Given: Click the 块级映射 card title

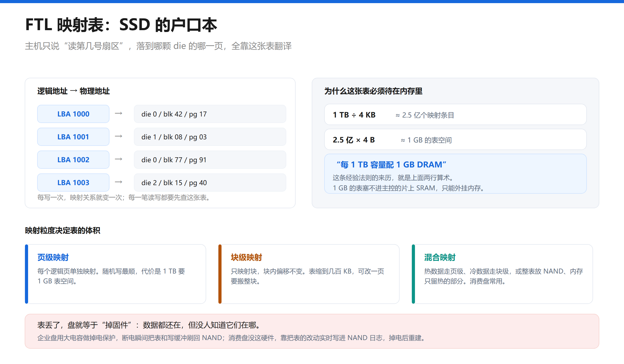Looking at the screenshot, I should (x=246, y=257).
